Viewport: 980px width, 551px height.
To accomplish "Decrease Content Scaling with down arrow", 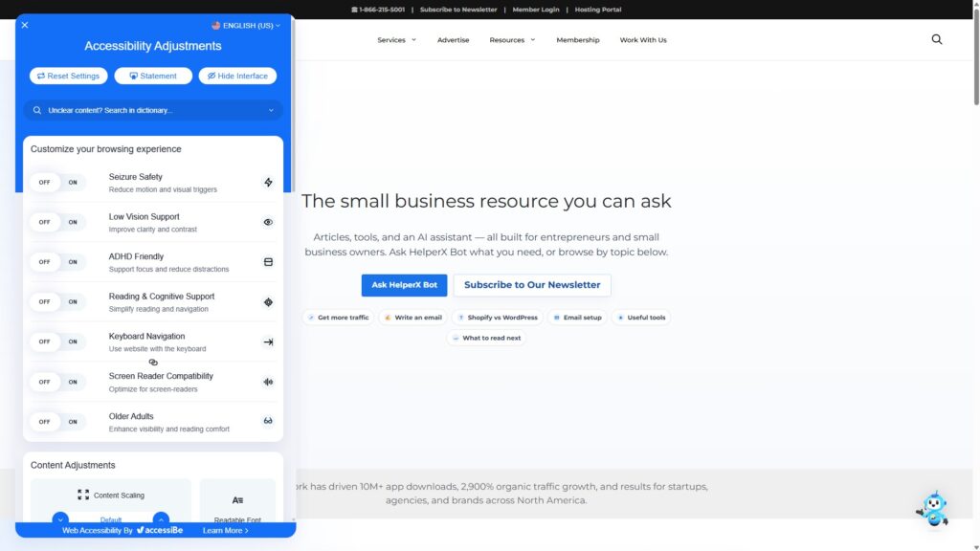I will click(60, 519).
